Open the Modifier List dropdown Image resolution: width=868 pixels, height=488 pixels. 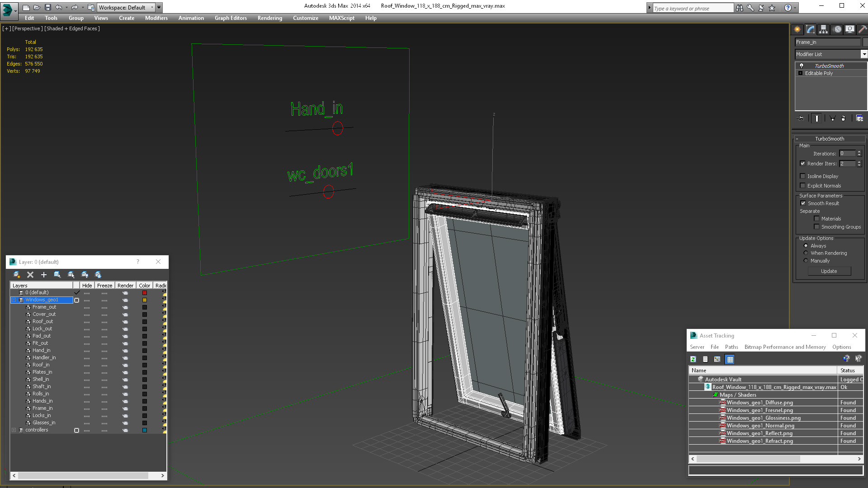coord(864,54)
